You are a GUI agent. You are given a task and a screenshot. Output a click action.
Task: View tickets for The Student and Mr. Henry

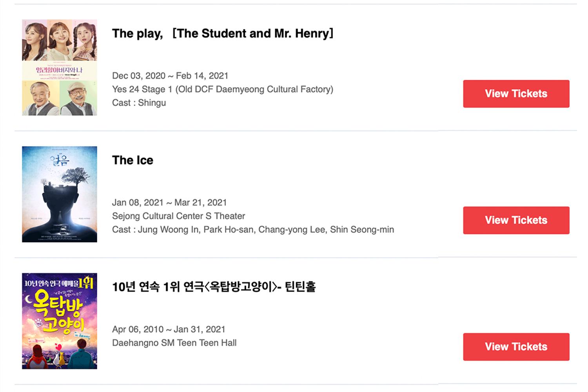(x=516, y=94)
